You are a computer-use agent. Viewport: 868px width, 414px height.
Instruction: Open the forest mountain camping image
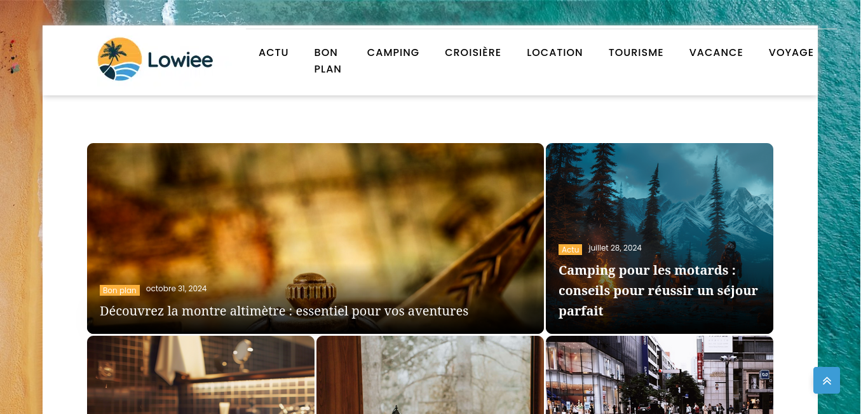pyautogui.click(x=660, y=191)
